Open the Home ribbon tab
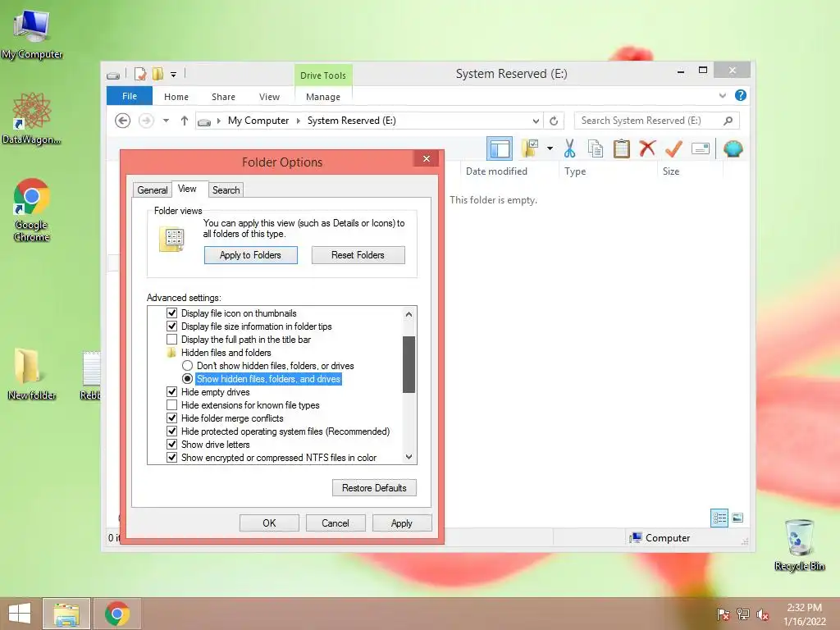This screenshot has width=840, height=630. 176,97
